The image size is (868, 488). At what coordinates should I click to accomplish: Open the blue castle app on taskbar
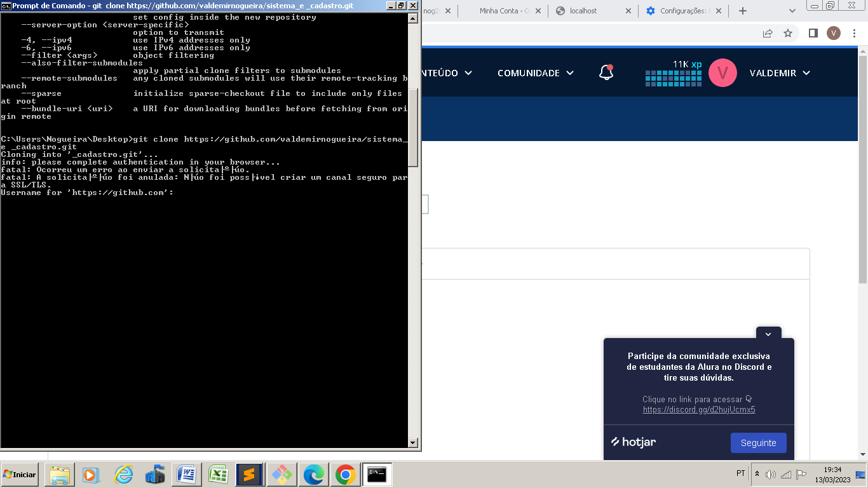(155, 475)
